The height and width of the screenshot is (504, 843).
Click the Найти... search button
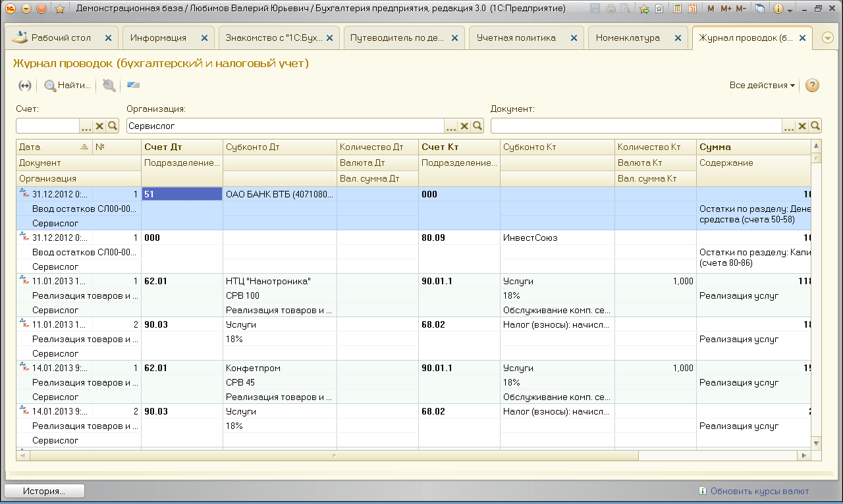[x=67, y=86]
